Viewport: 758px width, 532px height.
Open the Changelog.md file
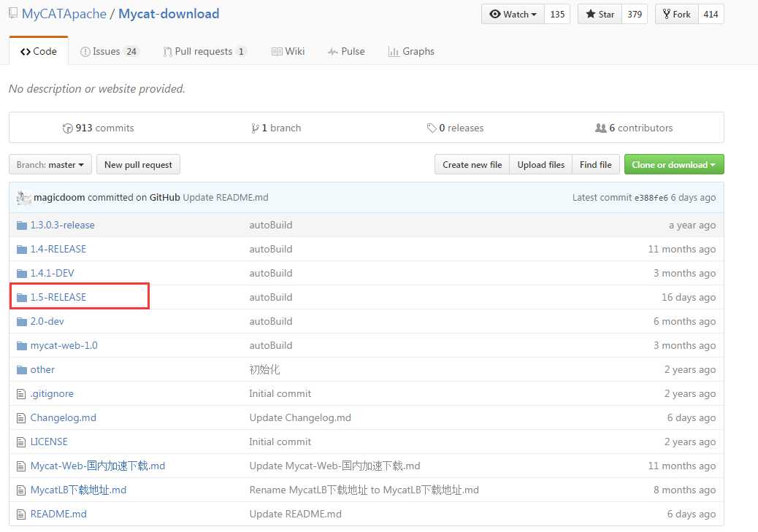pos(64,418)
